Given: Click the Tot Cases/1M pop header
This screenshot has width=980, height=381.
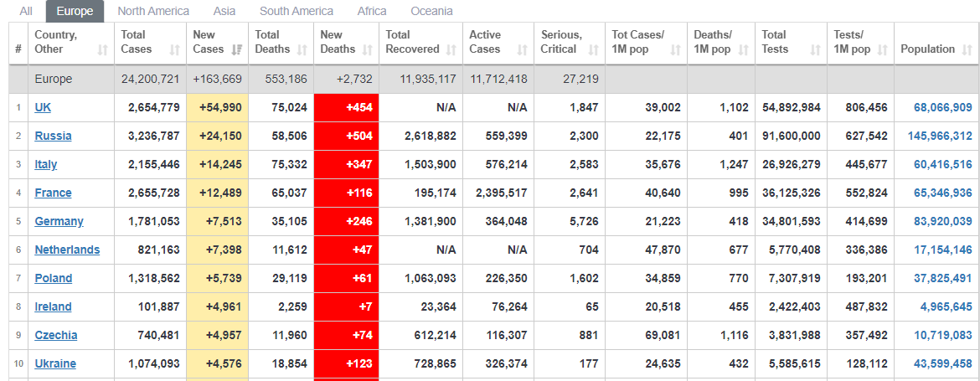Looking at the screenshot, I should pyautogui.click(x=638, y=42).
